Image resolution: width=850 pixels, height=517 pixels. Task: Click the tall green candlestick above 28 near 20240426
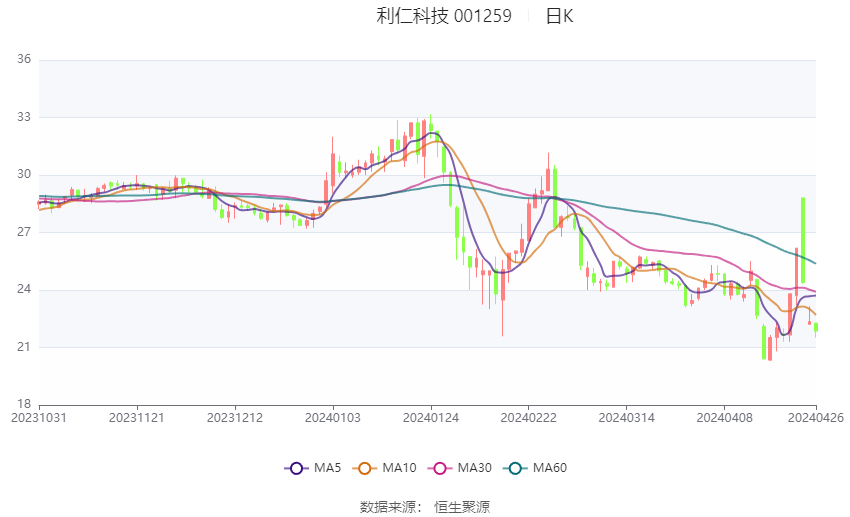point(803,240)
